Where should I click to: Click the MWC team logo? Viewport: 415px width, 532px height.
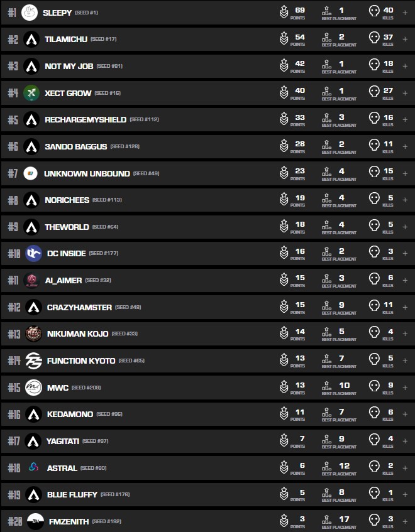(33, 388)
